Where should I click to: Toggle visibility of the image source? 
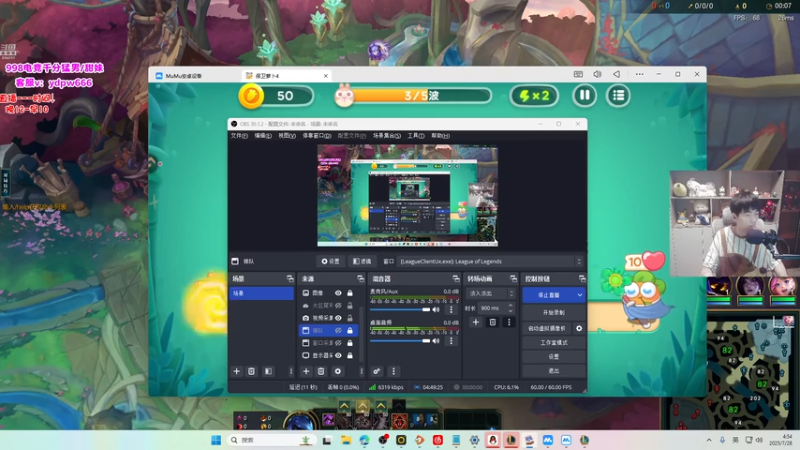[338, 293]
